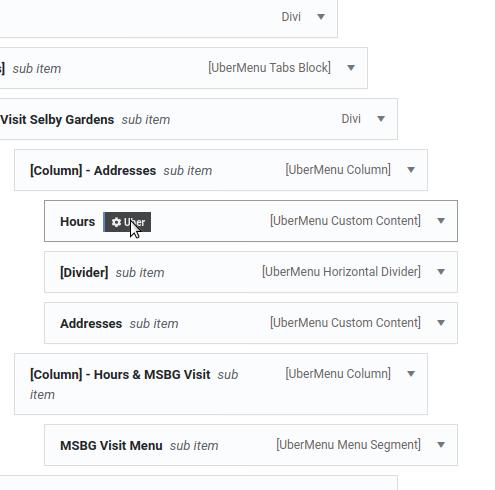Screen dimensions: 495x490
Task: Expand the [Divider] item dropdown arrow
Action: [x=441, y=272]
